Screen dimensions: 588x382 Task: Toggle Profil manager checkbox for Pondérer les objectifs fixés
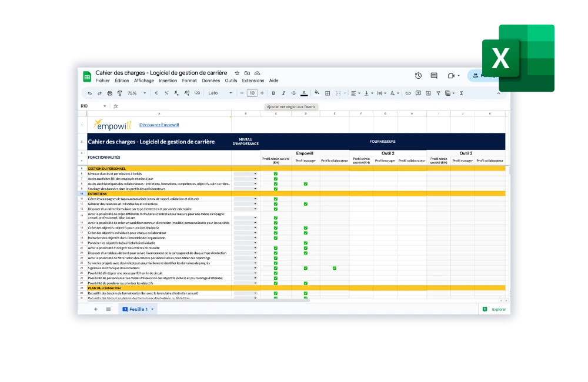tap(306, 243)
